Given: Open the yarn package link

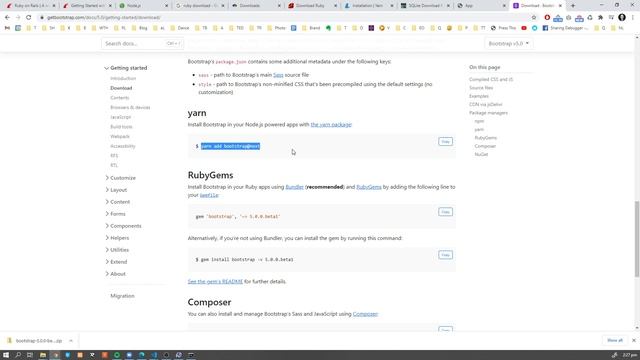Looking at the screenshot, I should [x=331, y=124].
